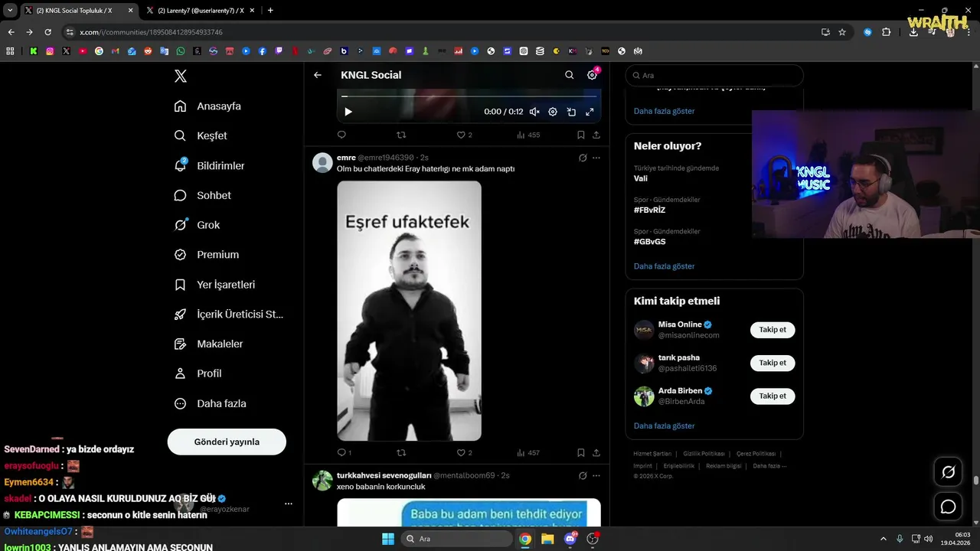
Task: Like emre's post
Action: tap(464, 453)
